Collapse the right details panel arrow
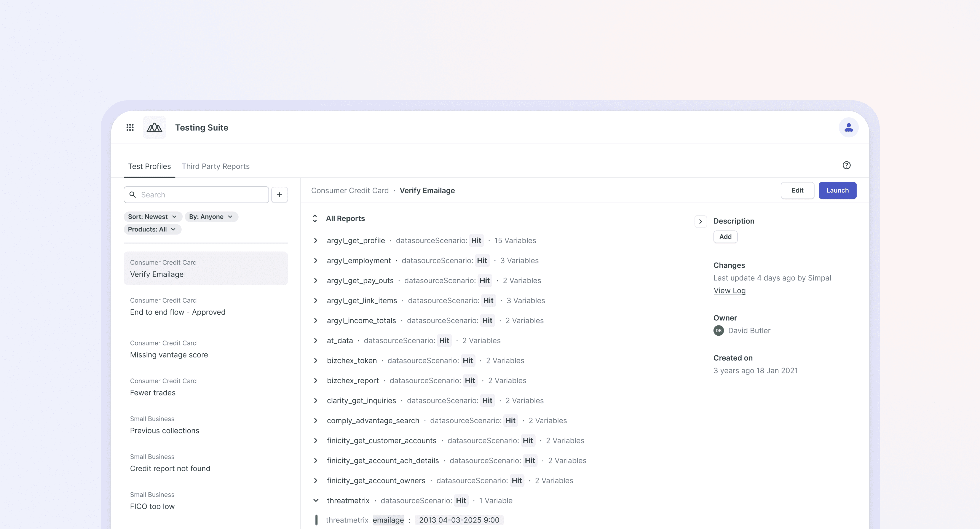980x529 pixels. pyautogui.click(x=700, y=222)
